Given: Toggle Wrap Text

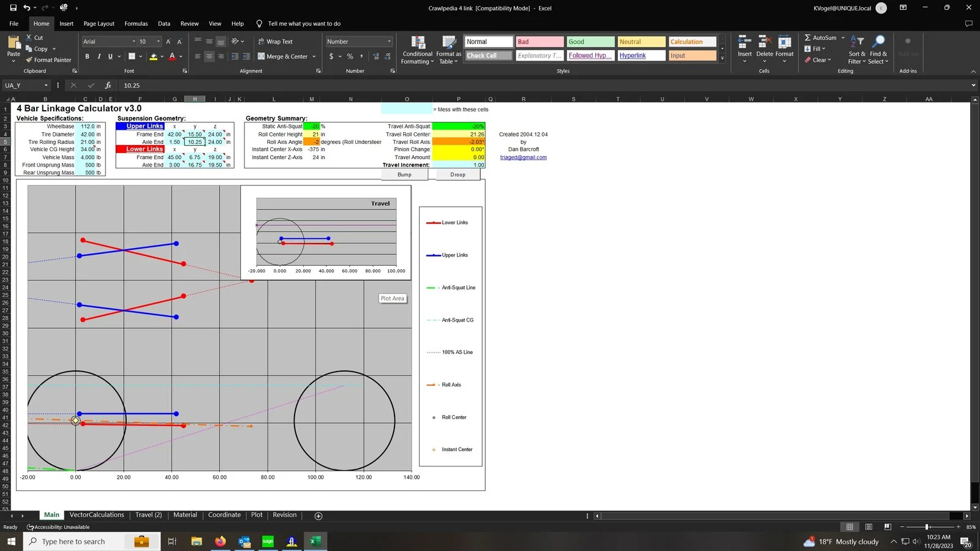Looking at the screenshot, I should coord(275,42).
